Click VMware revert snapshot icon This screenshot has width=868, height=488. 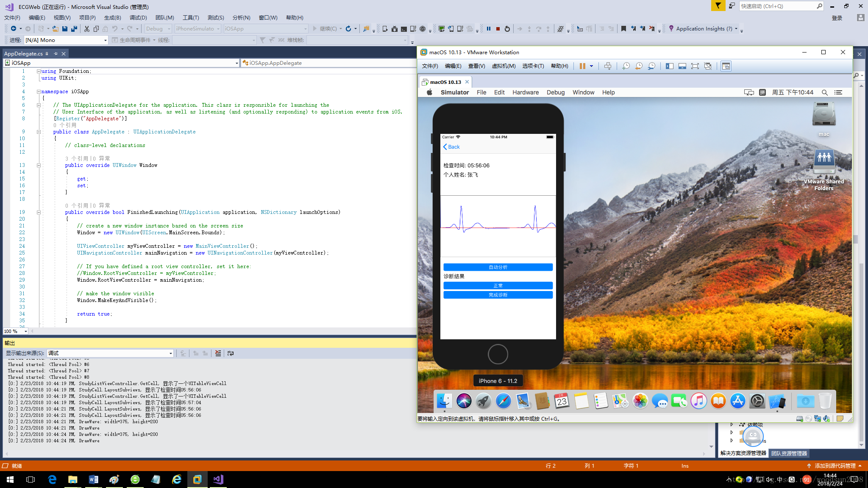(639, 66)
